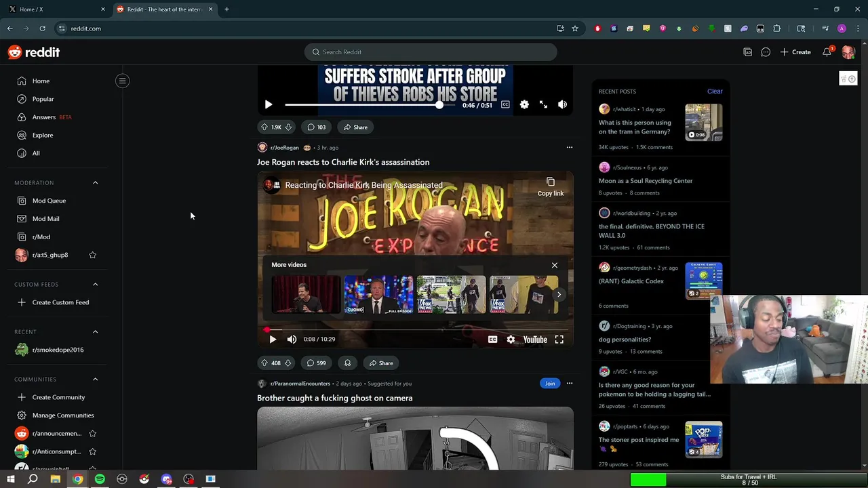Share the Joe Rogan post
868x488 pixels.
coord(380,363)
